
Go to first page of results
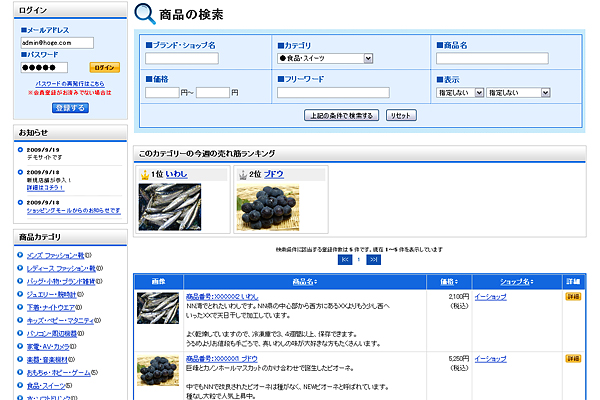pos(346,259)
